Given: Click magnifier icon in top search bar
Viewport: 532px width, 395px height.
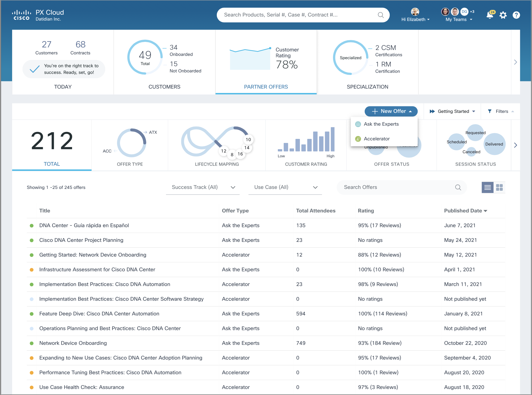Looking at the screenshot, I should 381,15.
